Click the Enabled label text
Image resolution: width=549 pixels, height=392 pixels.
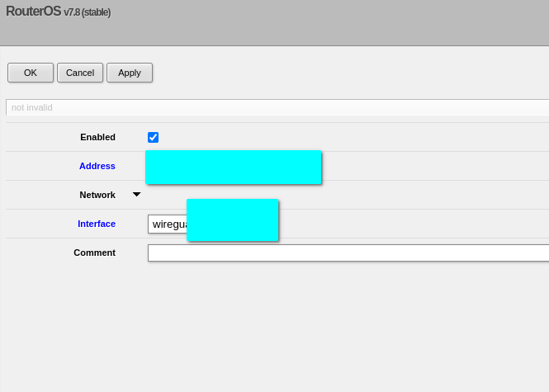click(97, 137)
